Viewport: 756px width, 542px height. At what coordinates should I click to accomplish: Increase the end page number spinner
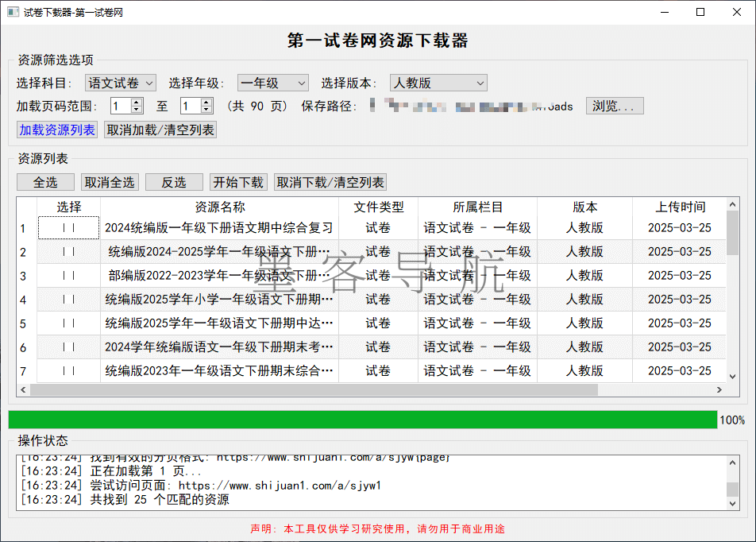(x=206, y=102)
